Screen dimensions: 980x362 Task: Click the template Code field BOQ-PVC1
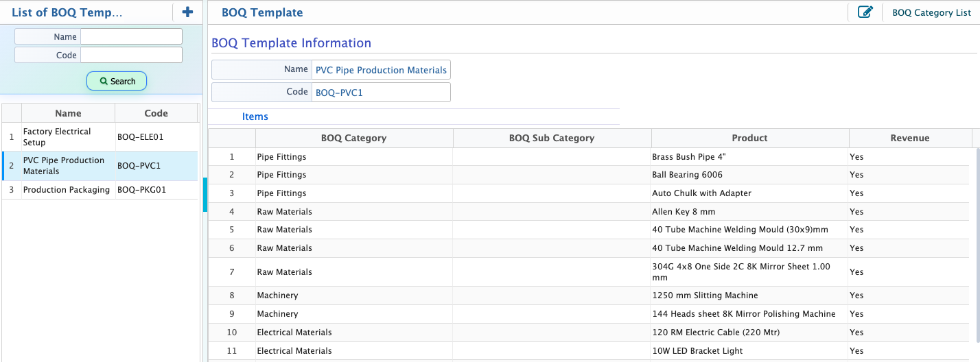click(x=381, y=93)
